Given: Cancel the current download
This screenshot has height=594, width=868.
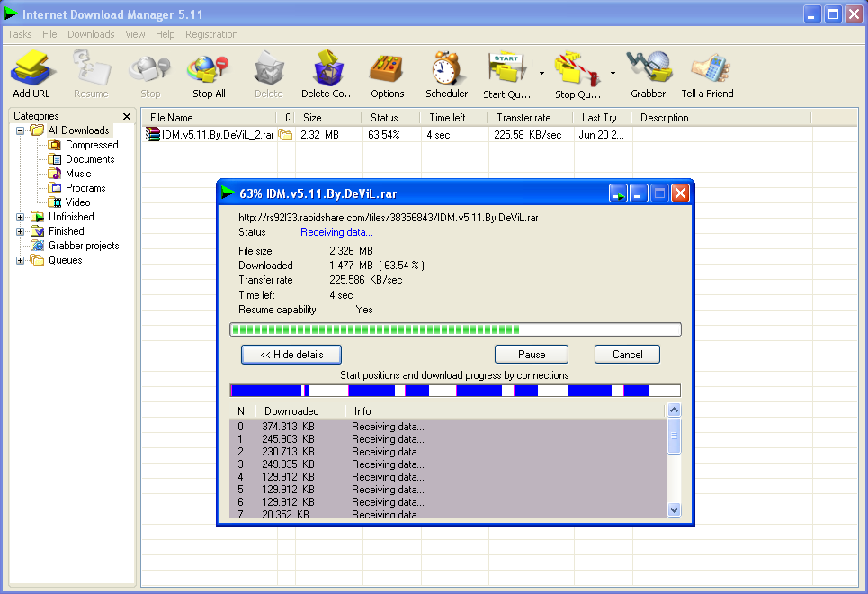Looking at the screenshot, I should click(627, 355).
